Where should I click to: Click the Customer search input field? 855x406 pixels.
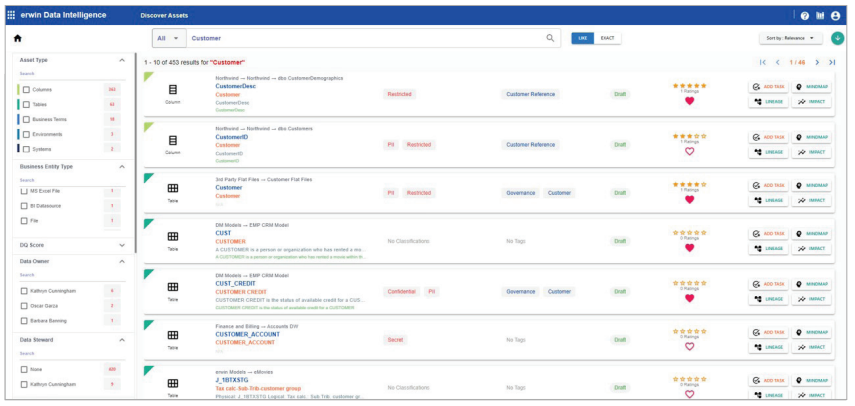click(365, 38)
